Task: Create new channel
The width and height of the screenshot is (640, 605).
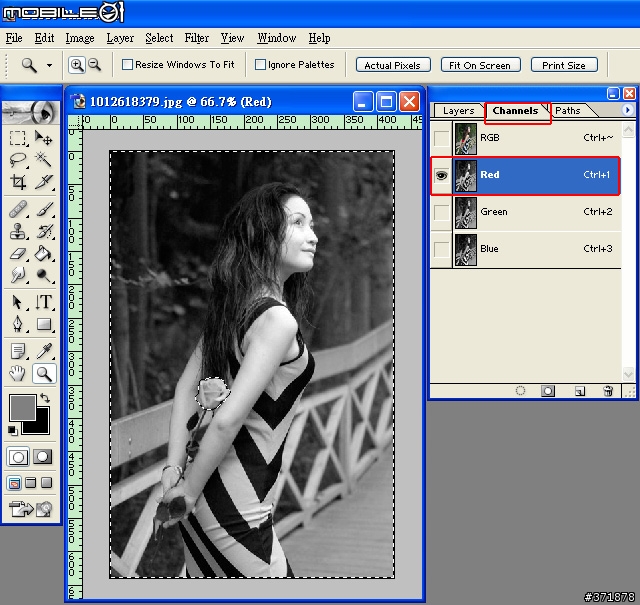Action: [580, 391]
